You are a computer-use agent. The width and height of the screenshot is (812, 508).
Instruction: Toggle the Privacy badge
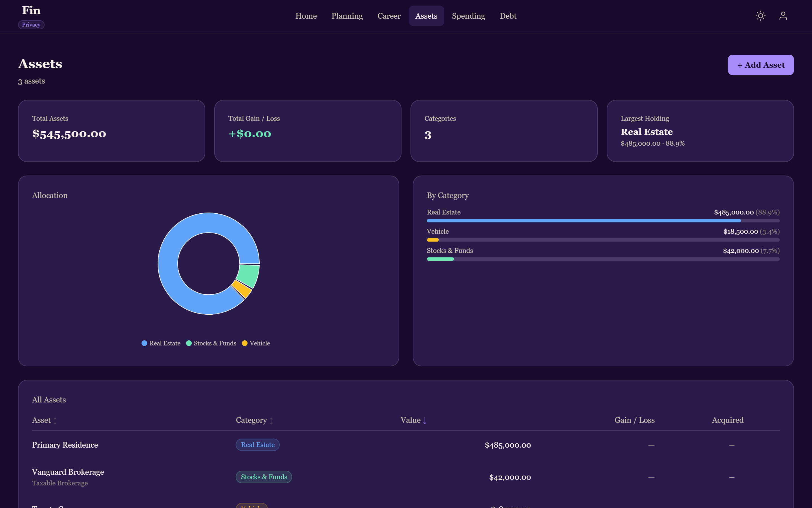coord(31,25)
